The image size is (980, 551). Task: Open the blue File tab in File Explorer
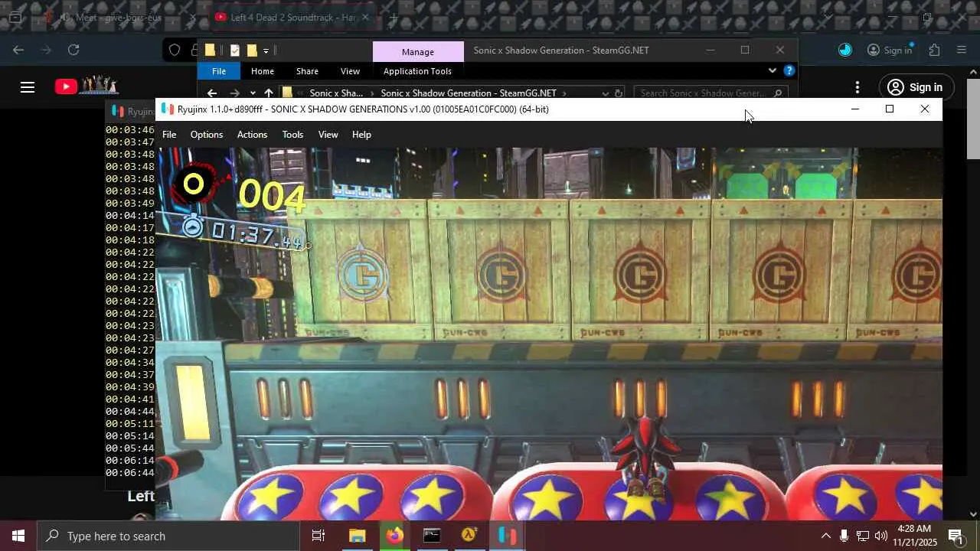[219, 71]
